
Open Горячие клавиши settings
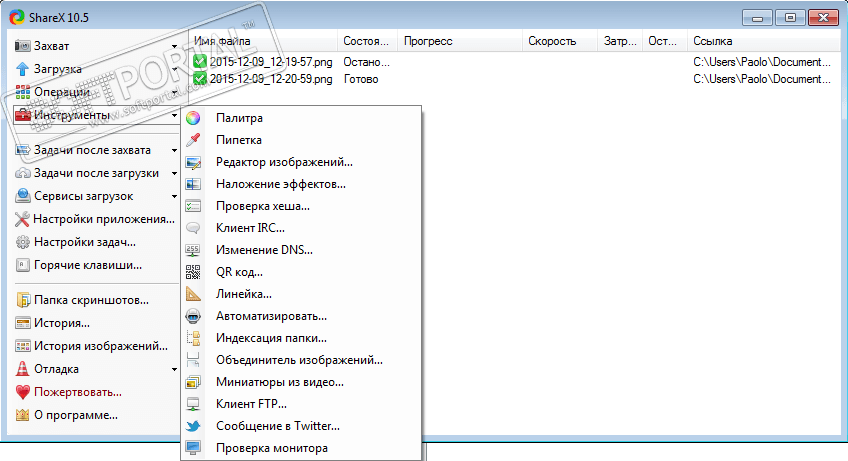coord(95,265)
